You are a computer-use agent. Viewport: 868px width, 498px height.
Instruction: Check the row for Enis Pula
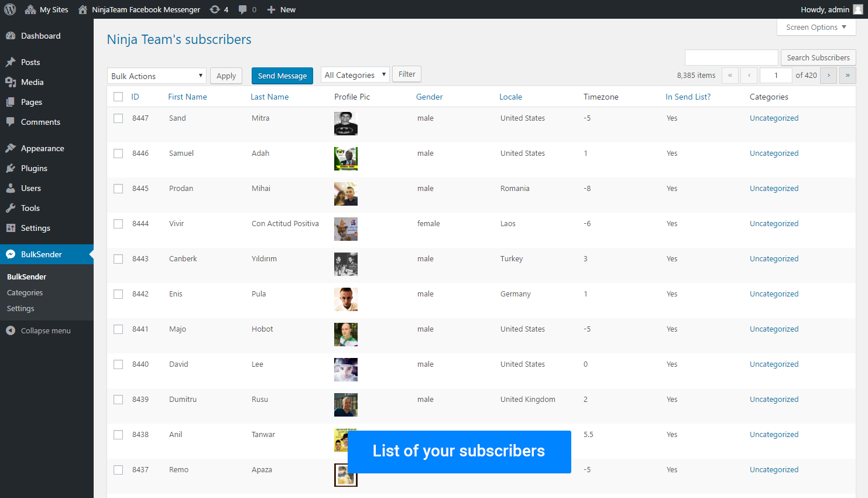[118, 294]
